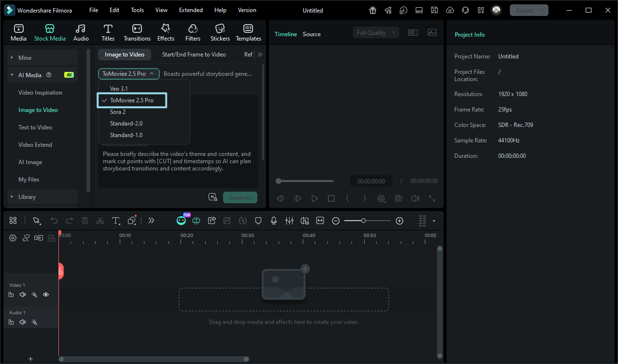Open Text to Video

(35, 127)
